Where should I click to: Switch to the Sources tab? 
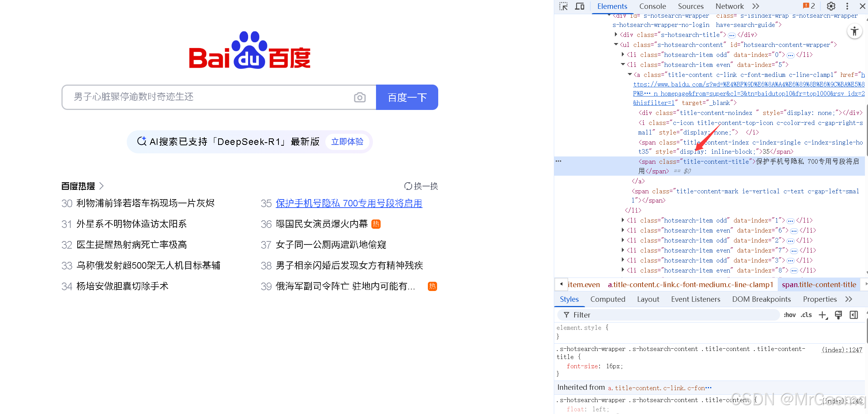point(691,6)
